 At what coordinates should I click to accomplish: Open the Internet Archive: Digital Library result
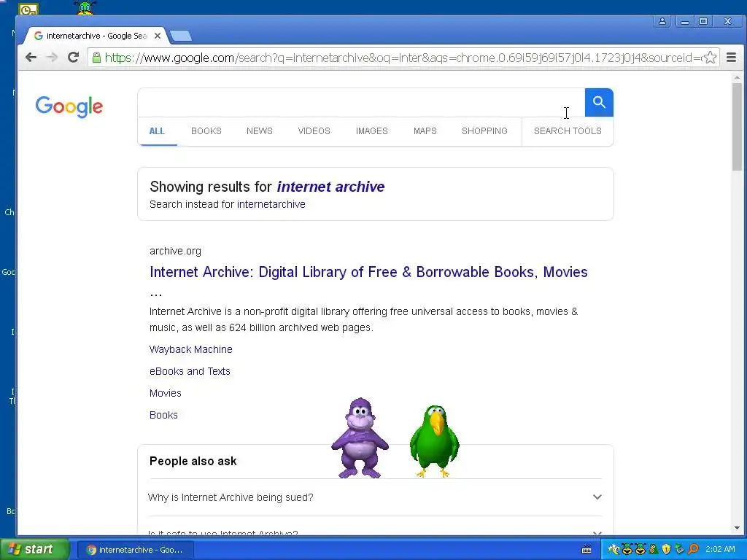pyautogui.click(x=368, y=272)
